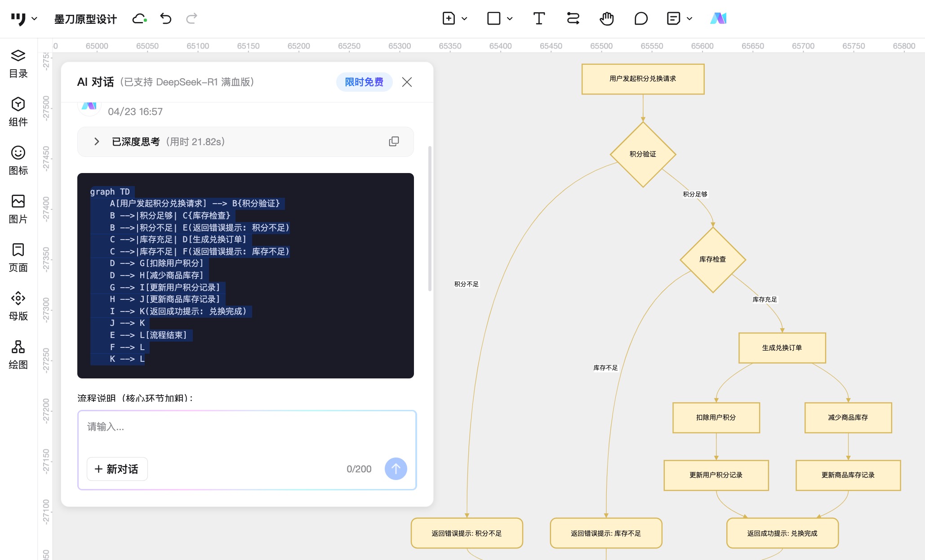Image resolution: width=925 pixels, height=560 pixels.
Task: Click the 限时免费 badge
Action: tap(364, 82)
